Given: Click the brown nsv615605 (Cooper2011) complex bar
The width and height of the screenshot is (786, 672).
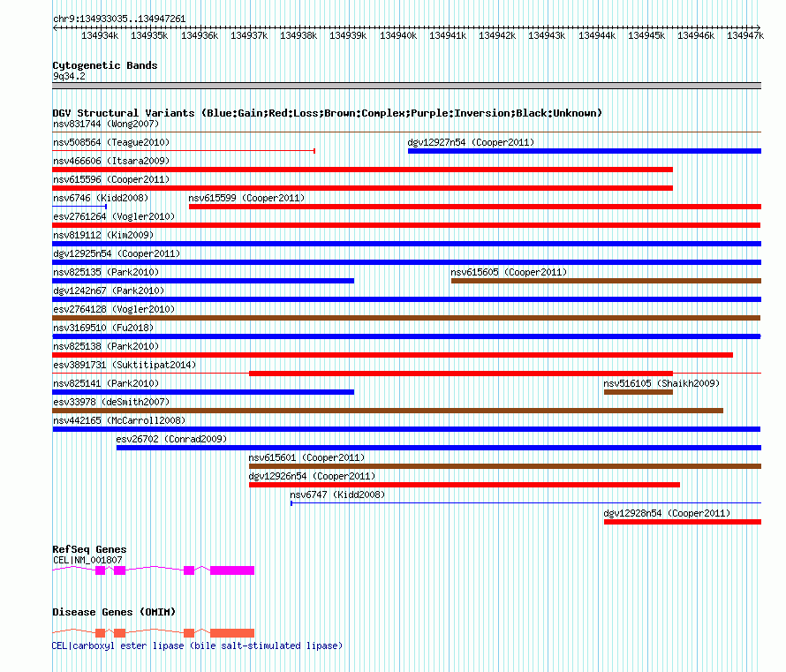Looking at the screenshot, I should point(606,281).
